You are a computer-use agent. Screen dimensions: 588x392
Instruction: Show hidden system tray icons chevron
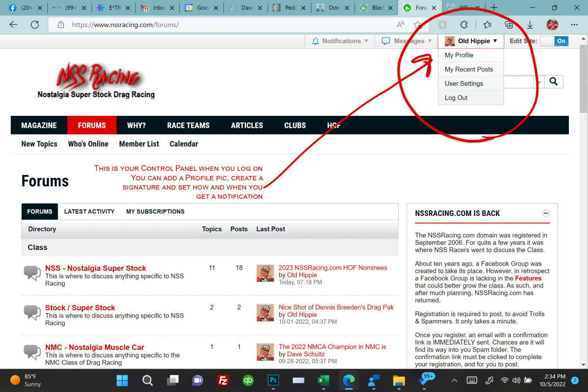point(454,381)
